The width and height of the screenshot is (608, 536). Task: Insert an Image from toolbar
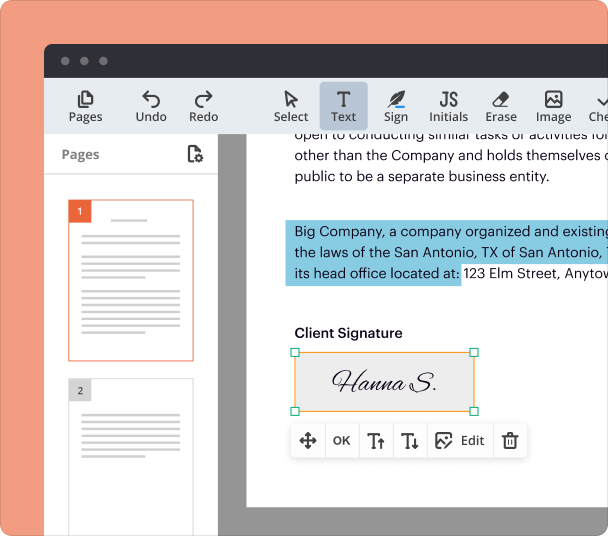pyautogui.click(x=553, y=106)
